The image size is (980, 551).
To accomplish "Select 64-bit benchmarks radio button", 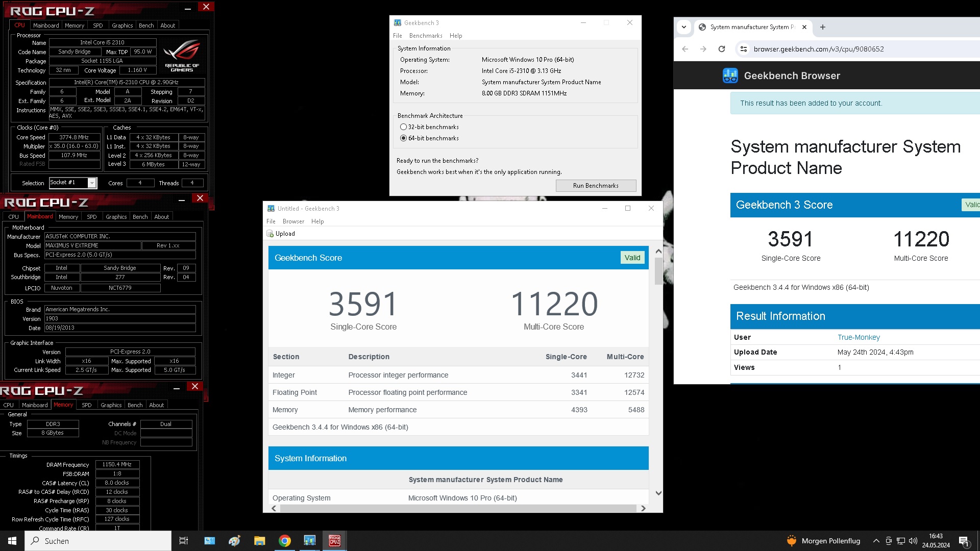I will pyautogui.click(x=403, y=138).
